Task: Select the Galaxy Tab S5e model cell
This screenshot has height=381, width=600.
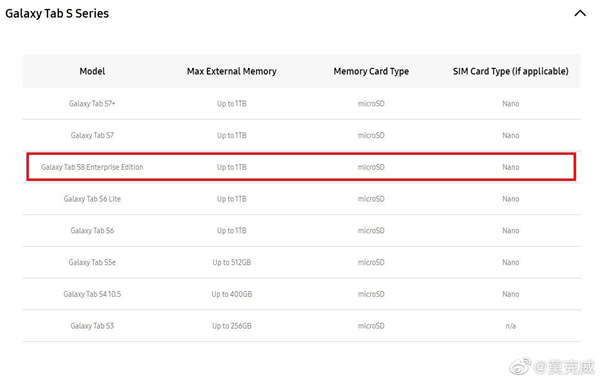Action: pos(92,262)
